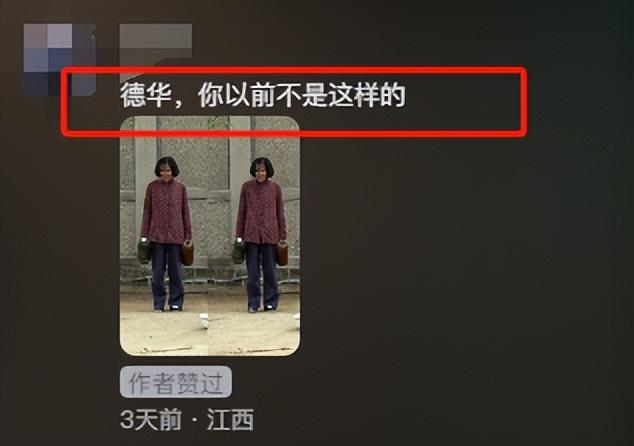Tap the left woman in the photo
The image size is (634, 446).
coord(166,234)
